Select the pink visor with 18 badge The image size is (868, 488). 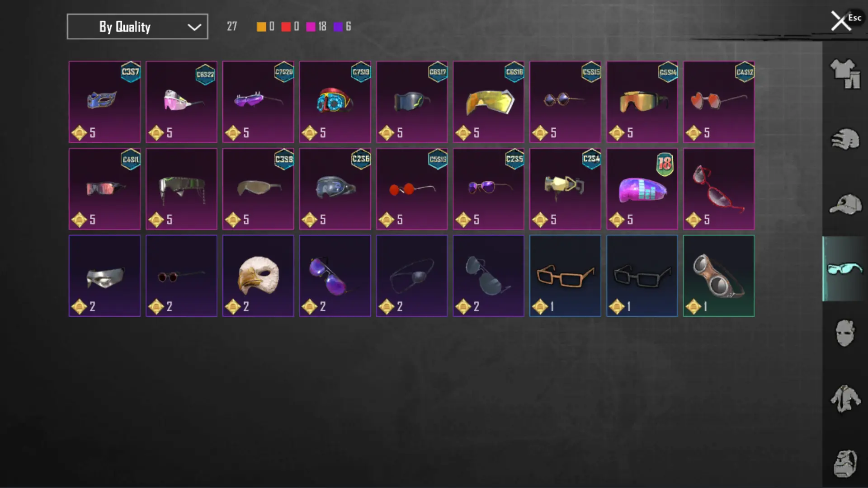point(642,189)
